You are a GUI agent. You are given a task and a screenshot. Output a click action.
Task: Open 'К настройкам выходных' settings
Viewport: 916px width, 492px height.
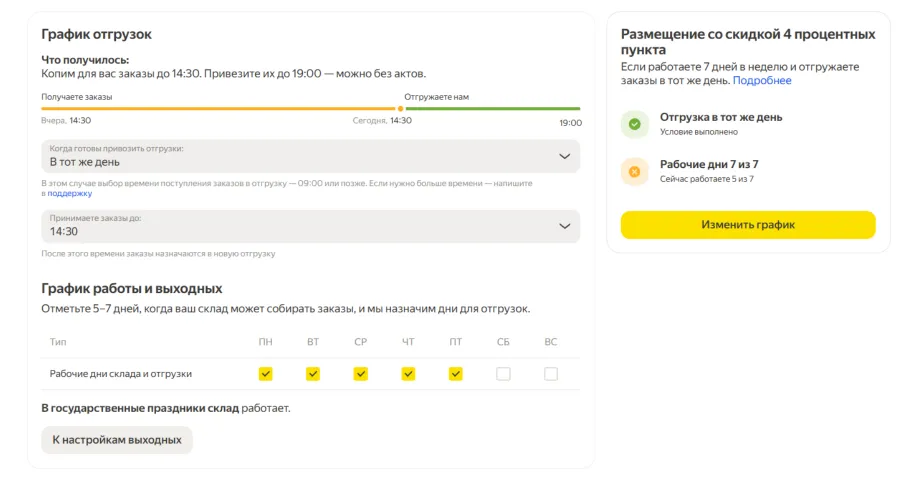click(117, 440)
